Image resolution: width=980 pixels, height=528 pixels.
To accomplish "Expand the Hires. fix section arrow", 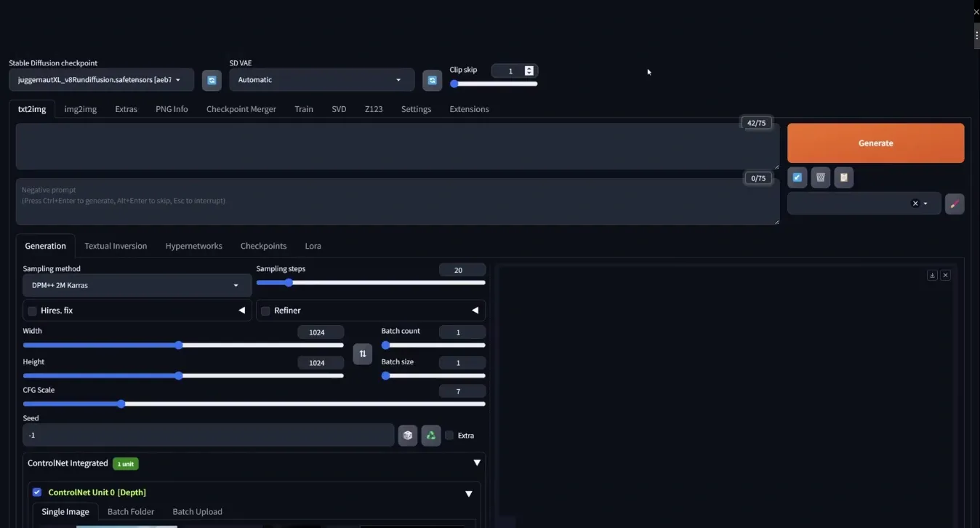I will (x=242, y=311).
